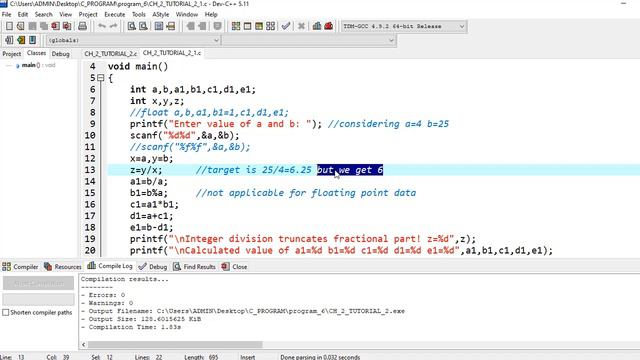
Task: Click the Goto Bookmarks icon on second toolbar
Action: [x=32, y=40]
